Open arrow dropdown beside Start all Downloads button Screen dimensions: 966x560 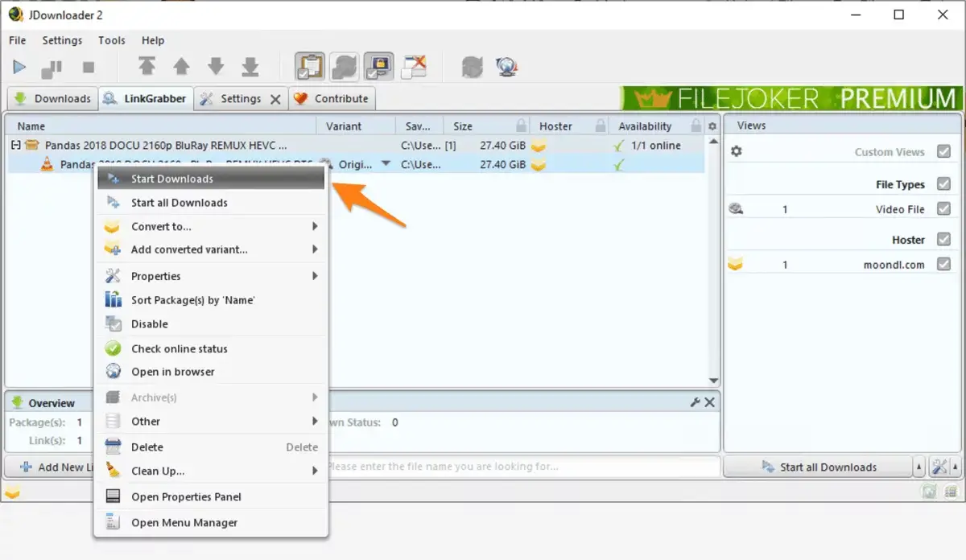click(x=919, y=467)
